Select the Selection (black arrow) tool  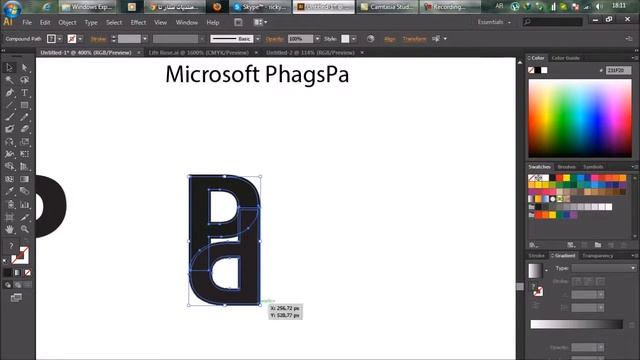tap(9, 67)
